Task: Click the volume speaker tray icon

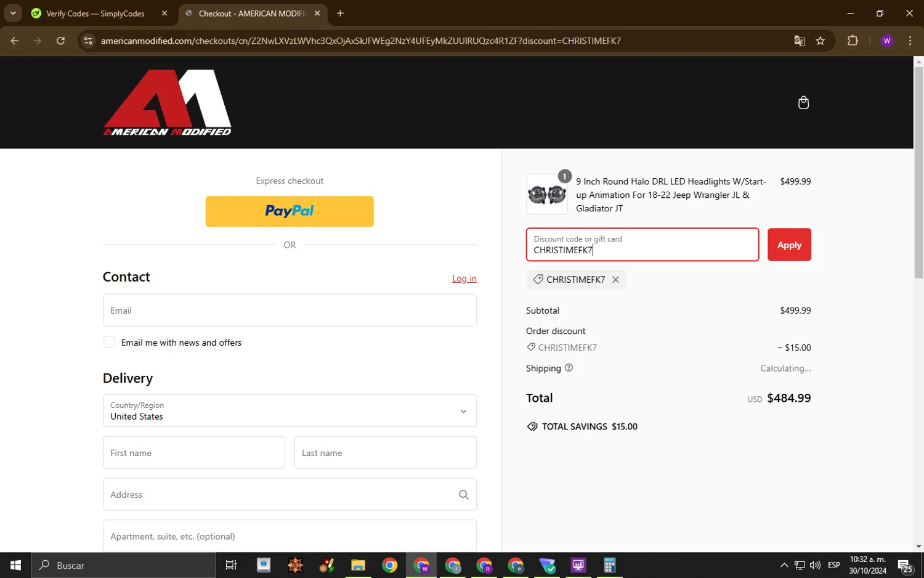Action: pyautogui.click(x=815, y=565)
